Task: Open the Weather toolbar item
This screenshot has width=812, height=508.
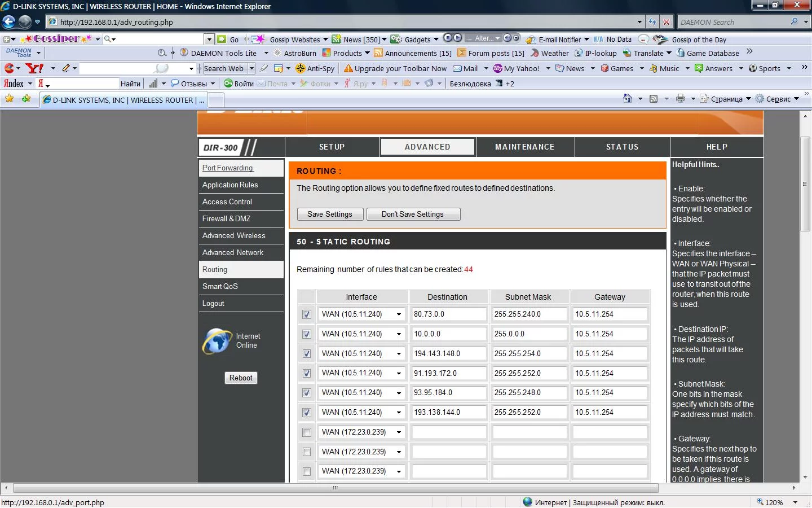Action: point(550,53)
